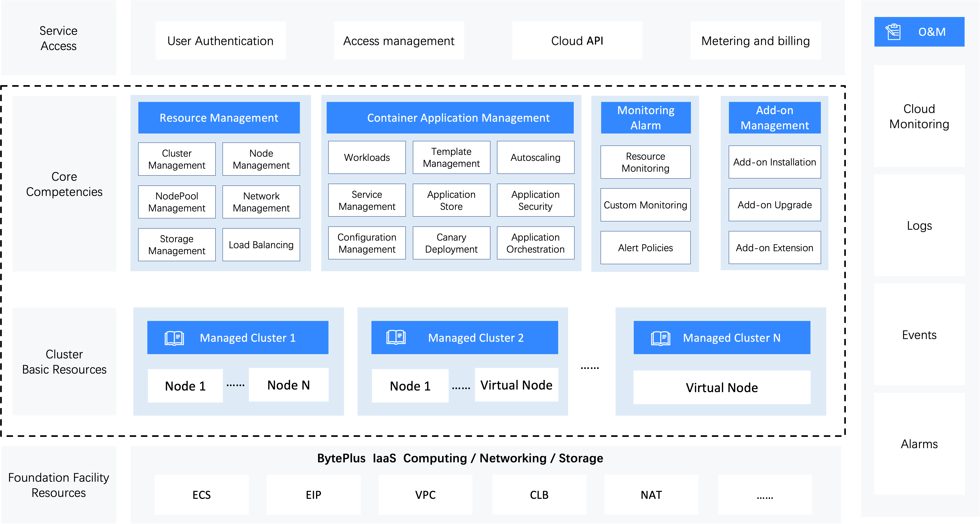This screenshot has height=524, width=980.
Task: Select the Node Management box
Action: click(261, 159)
